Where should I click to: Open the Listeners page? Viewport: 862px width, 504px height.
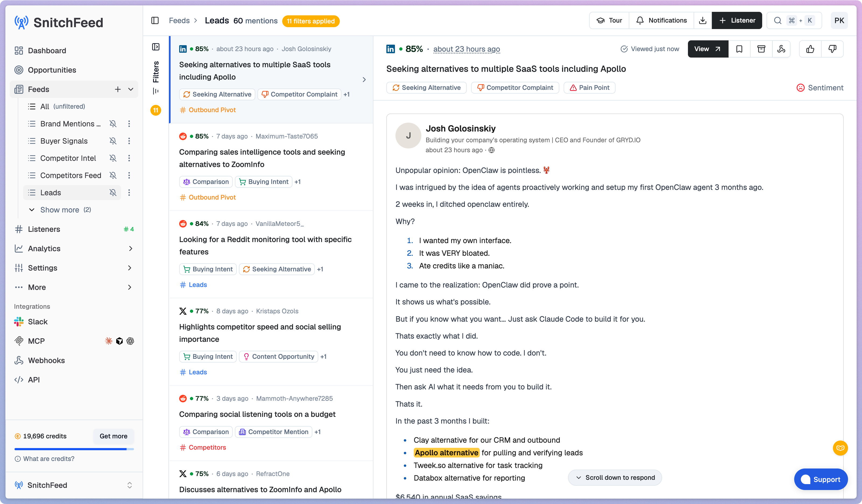pos(74,229)
